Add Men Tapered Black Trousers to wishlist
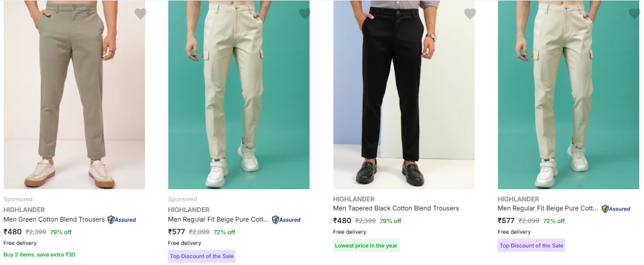644x265 pixels. point(469,14)
